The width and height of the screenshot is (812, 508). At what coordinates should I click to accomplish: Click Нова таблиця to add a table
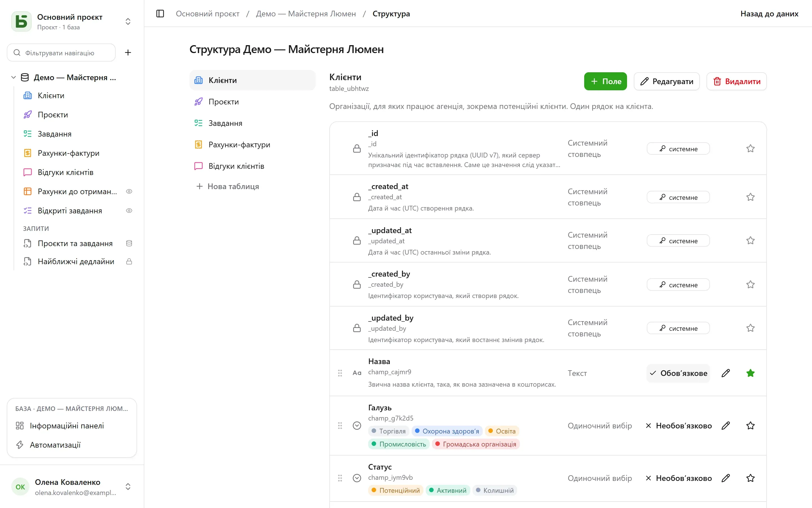pos(228,187)
